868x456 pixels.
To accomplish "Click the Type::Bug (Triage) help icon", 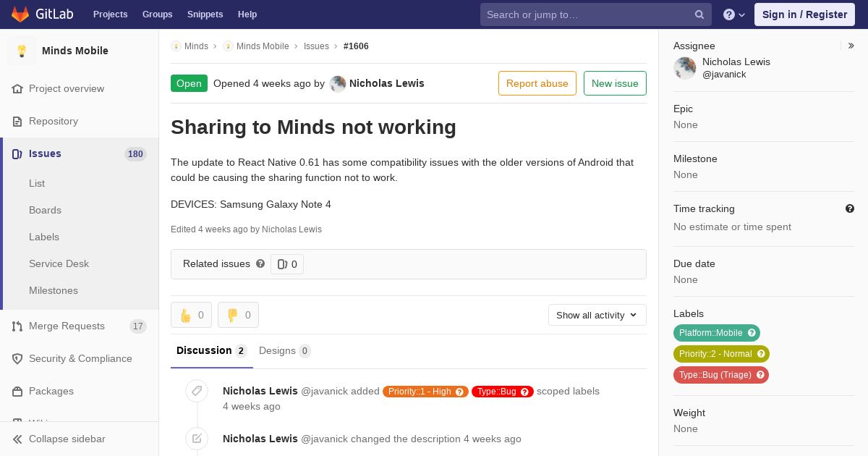I will (760, 375).
